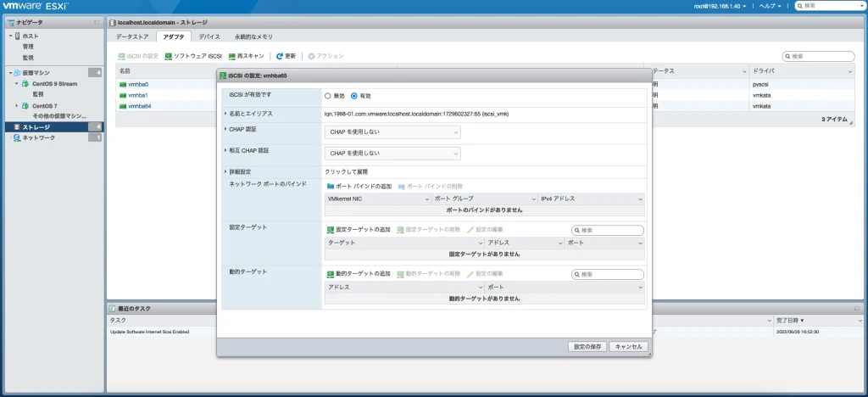The image size is (868, 397).
Task: Expand the CHAP 認証 row arrow
Action: point(225,129)
